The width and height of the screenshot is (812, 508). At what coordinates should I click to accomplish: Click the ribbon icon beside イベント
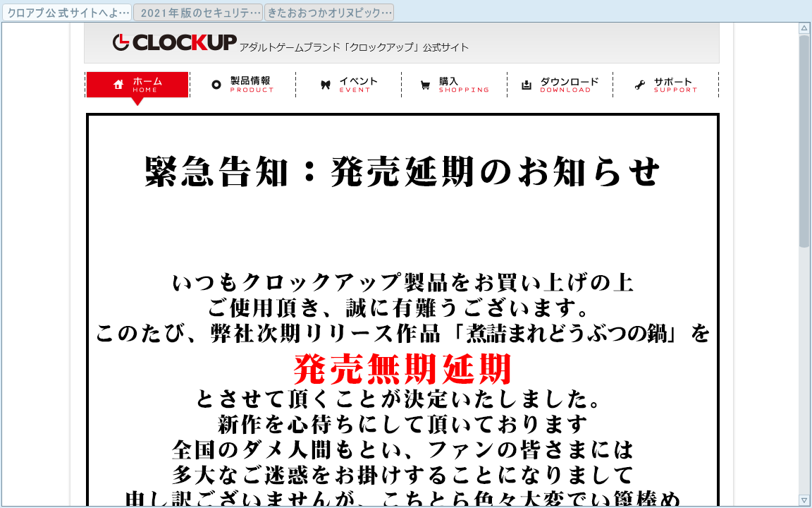click(325, 85)
